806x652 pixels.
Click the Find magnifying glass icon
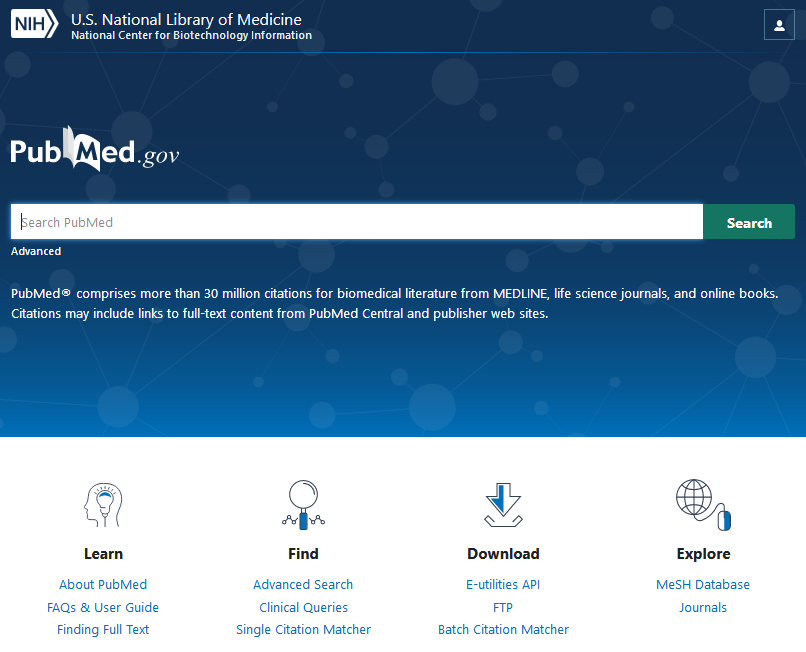[303, 505]
